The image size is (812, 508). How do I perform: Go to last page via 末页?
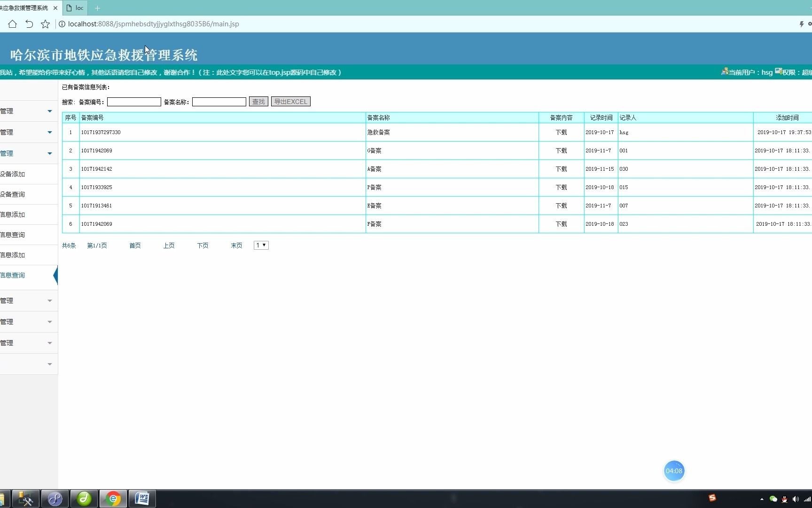click(x=236, y=246)
